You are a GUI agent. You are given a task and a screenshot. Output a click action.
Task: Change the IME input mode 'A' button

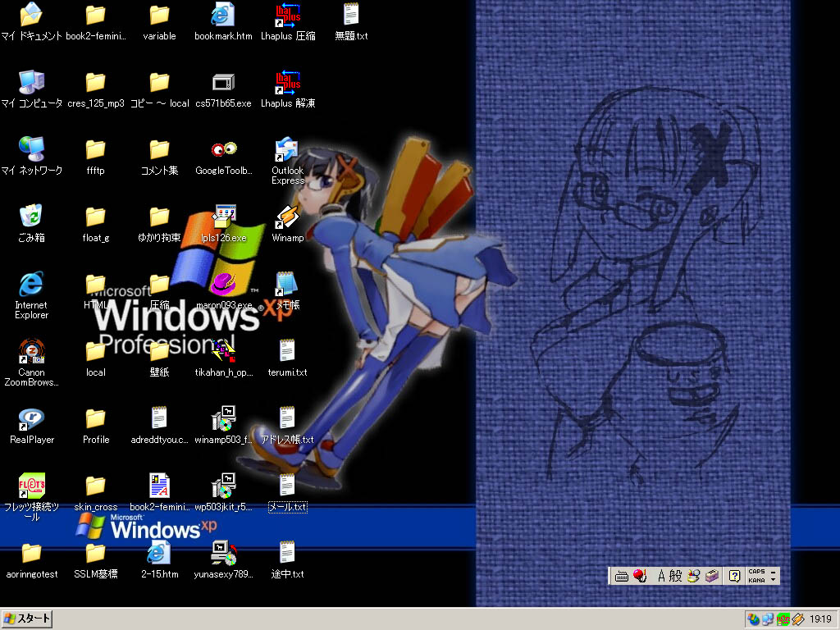pos(662,576)
